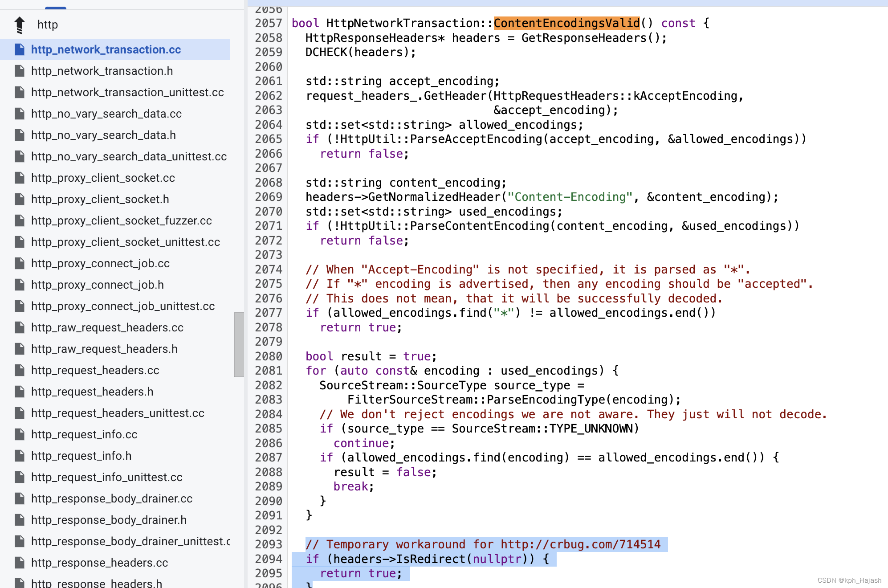
Task: Open http_proxy_client_socket.cc
Action: [103, 178]
